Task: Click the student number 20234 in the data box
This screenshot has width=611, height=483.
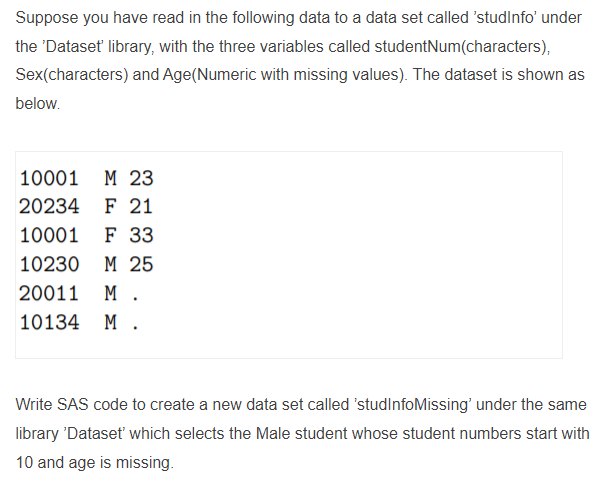Action: pyautogui.click(x=49, y=206)
